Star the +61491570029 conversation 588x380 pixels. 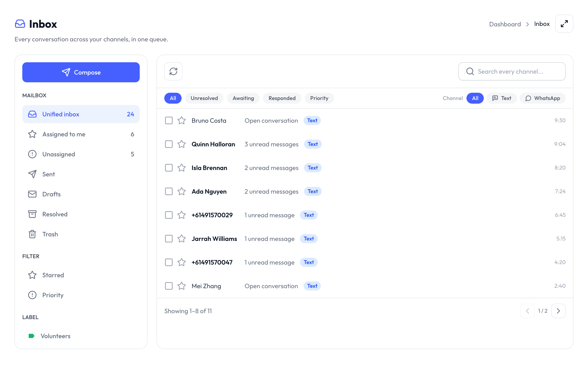(x=182, y=215)
